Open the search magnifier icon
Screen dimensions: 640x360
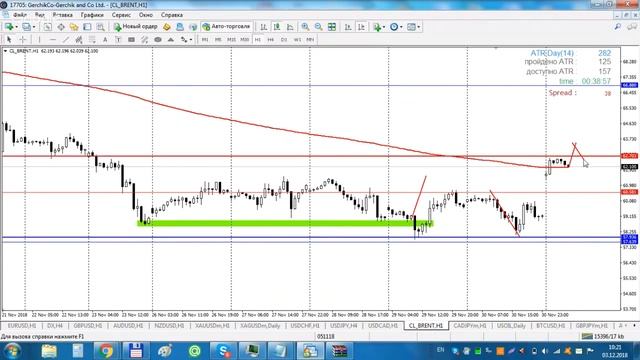(618, 27)
